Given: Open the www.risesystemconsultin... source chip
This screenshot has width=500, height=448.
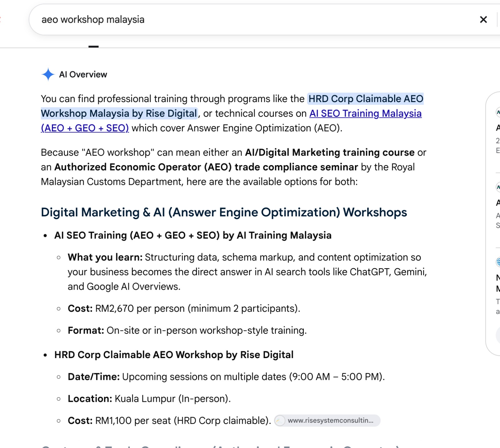Looking at the screenshot, I should pyautogui.click(x=327, y=421).
